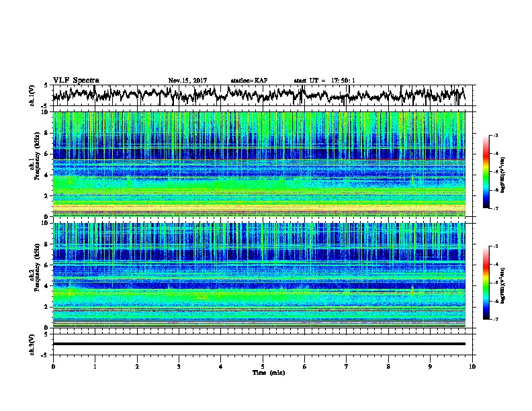Click the "5" volt tick on ch.1(V) axis
This screenshot has width=532, height=411.
[46, 85]
